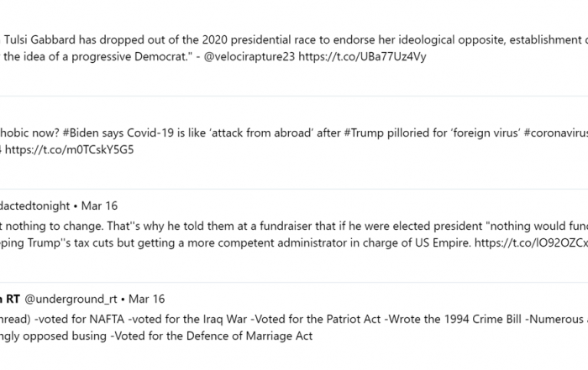Click the Mar 16 date on redactedtonight tweet
Viewport: 588px width, 370px height.
99,206
